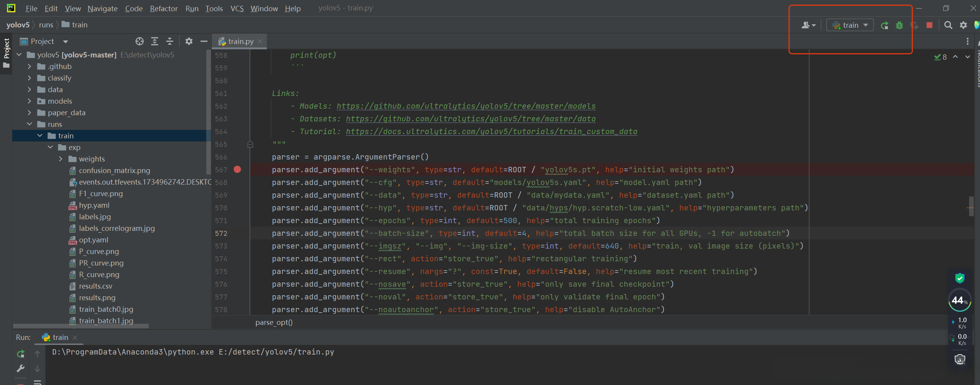Expand the paper_data folder arrow
Image resolution: width=980 pixels, height=385 pixels.
click(29, 113)
